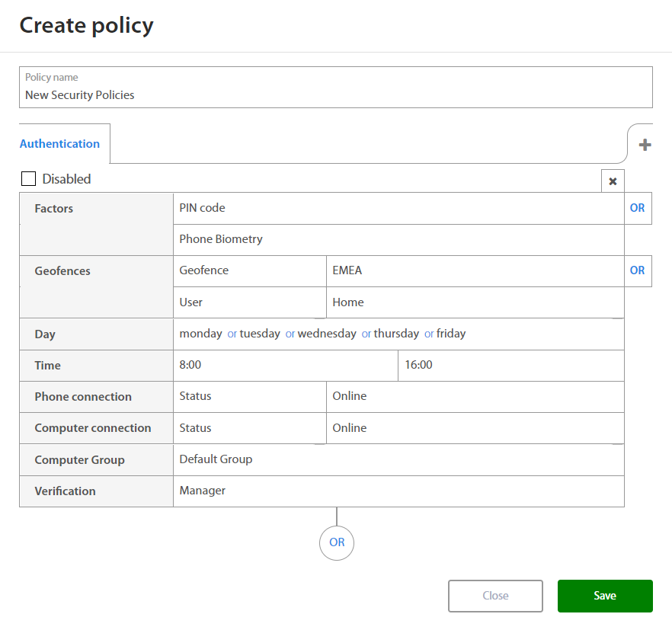Select the PIN code factor field

click(x=398, y=208)
